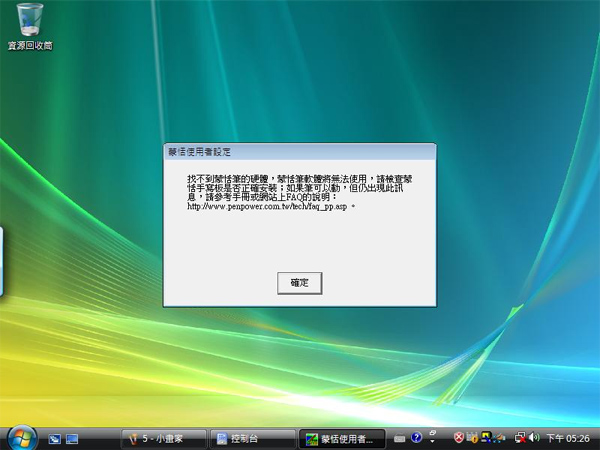This screenshot has height=450, width=600.
Task: Activate the 蒙恬使用者... taskbar button
Action: click(x=341, y=439)
